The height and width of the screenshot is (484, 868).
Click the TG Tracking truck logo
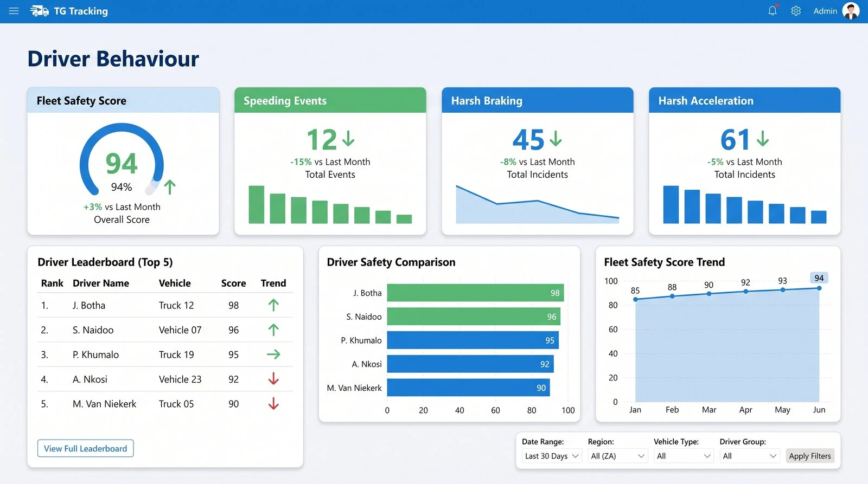point(39,11)
